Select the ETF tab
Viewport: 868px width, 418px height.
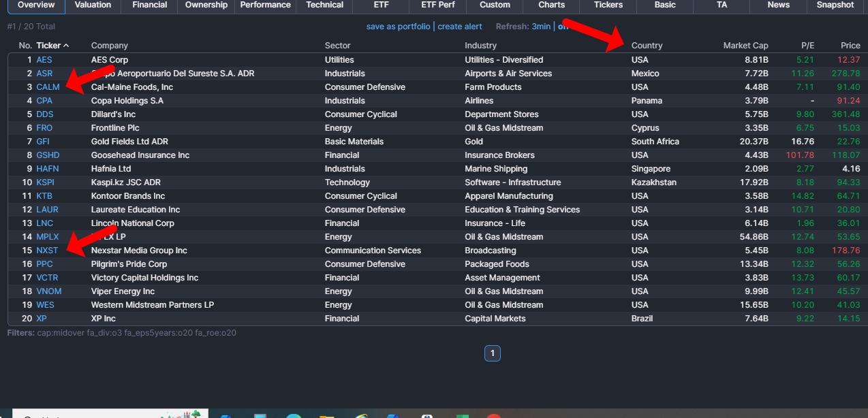[382, 5]
